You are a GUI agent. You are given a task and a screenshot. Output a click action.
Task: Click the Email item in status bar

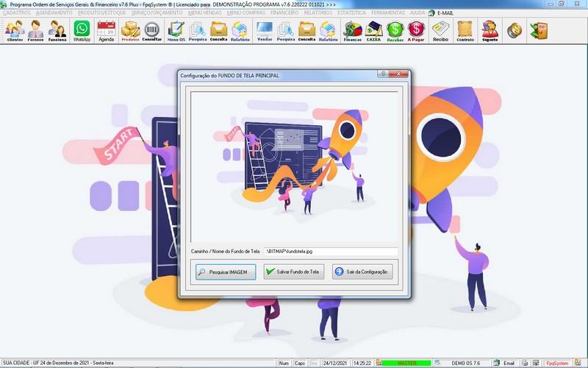[504, 363]
